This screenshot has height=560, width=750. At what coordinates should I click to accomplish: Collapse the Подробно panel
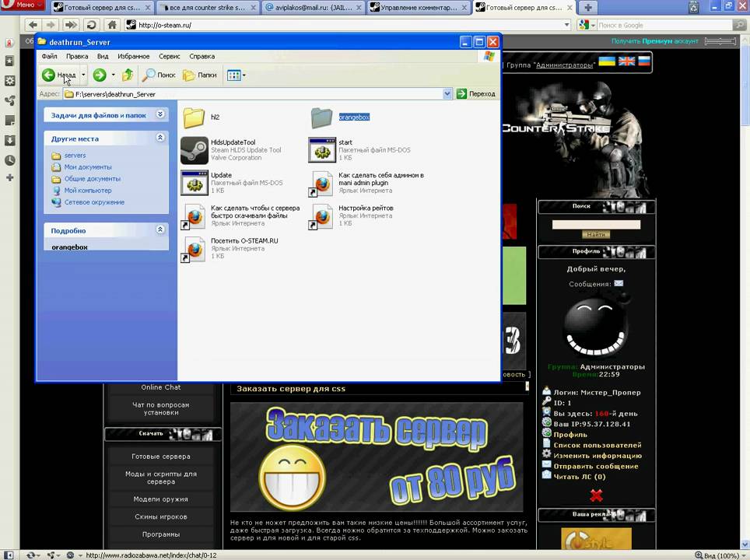160,229
